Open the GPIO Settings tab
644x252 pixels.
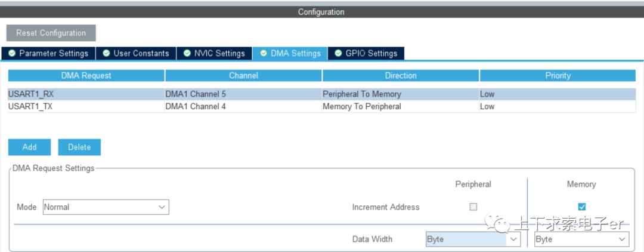pos(366,53)
